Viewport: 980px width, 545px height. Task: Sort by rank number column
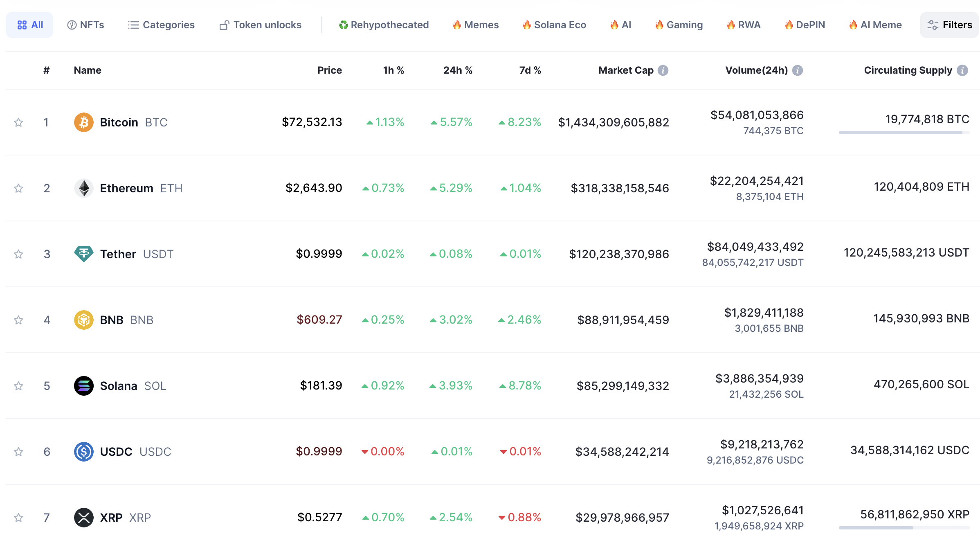pyautogui.click(x=47, y=70)
